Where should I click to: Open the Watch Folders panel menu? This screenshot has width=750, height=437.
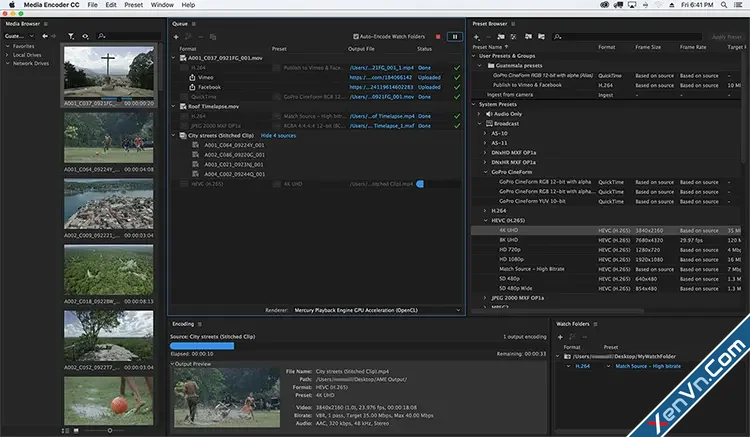[596, 324]
